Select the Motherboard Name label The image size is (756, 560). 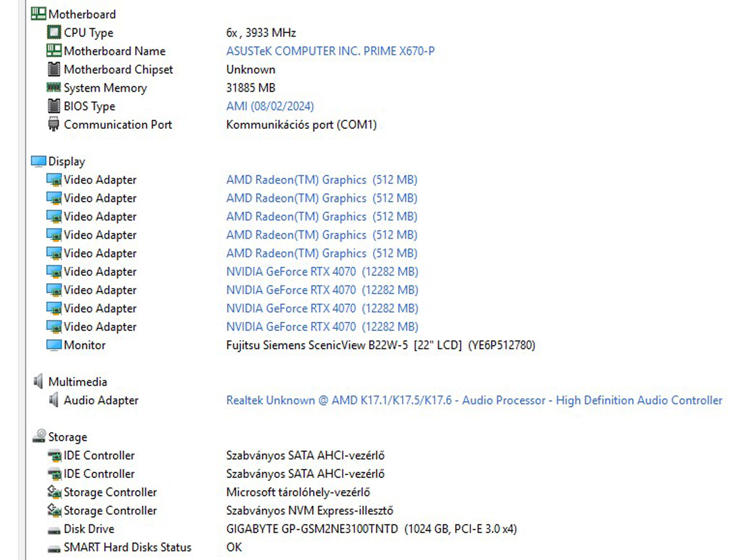[115, 51]
